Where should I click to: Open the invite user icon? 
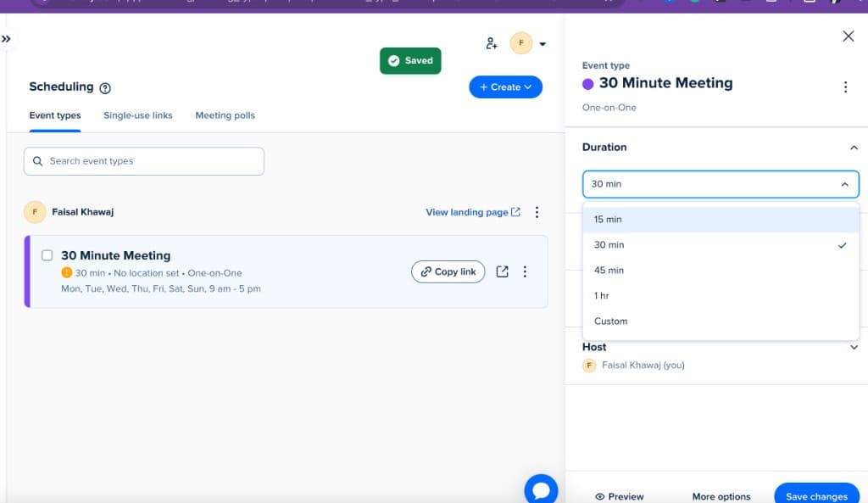pos(491,43)
